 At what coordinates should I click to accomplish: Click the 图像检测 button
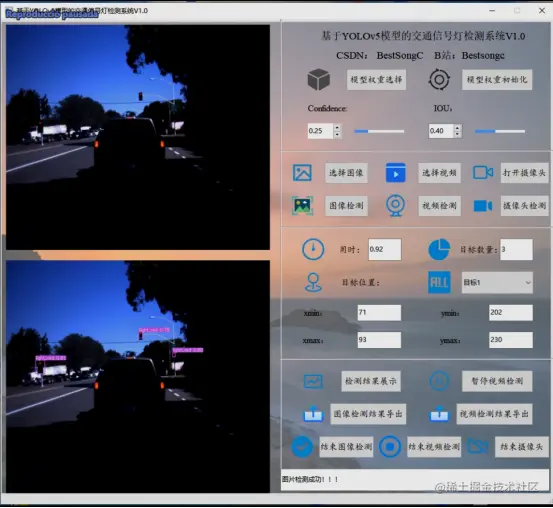[x=346, y=206]
